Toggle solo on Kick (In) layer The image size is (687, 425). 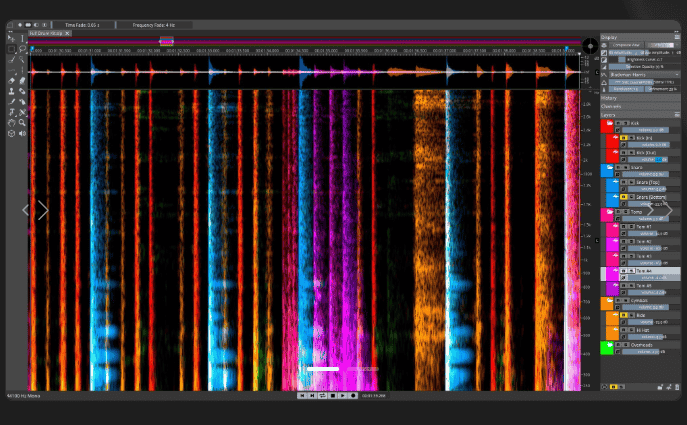(x=623, y=138)
